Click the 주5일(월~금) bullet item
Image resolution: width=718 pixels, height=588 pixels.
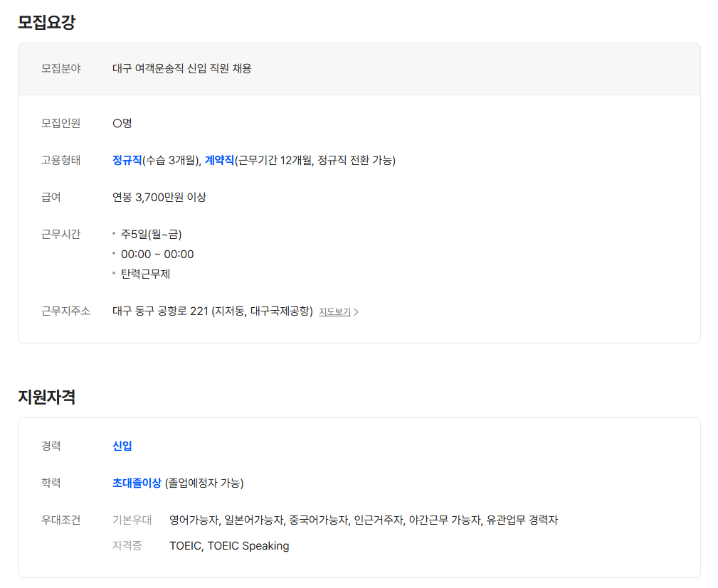(146, 234)
